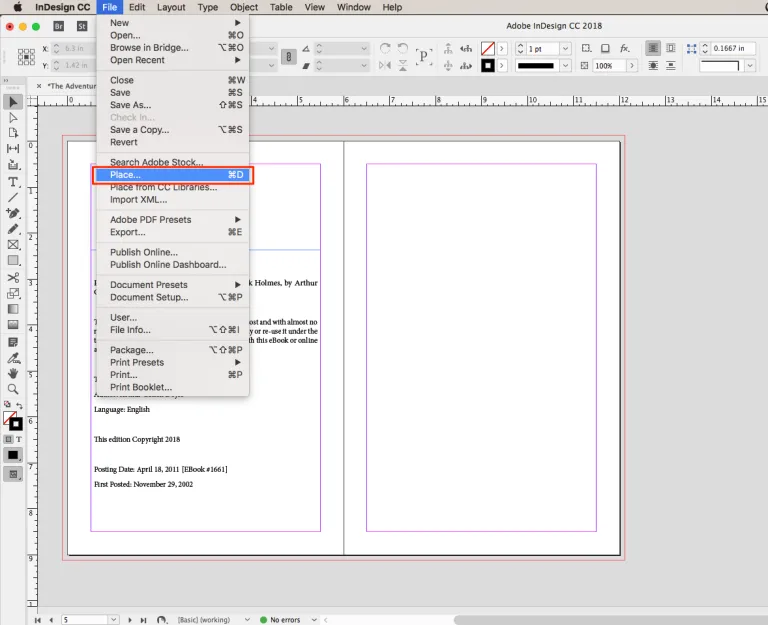The width and height of the screenshot is (768, 625).
Task: Toggle the view mode button at toolbox bottom
Action: point(13,474)
